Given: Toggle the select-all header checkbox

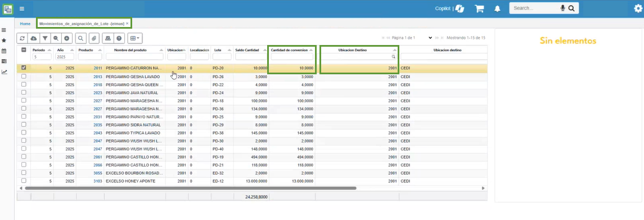Looking at the screenshot, I should click(x=24, y=50).
